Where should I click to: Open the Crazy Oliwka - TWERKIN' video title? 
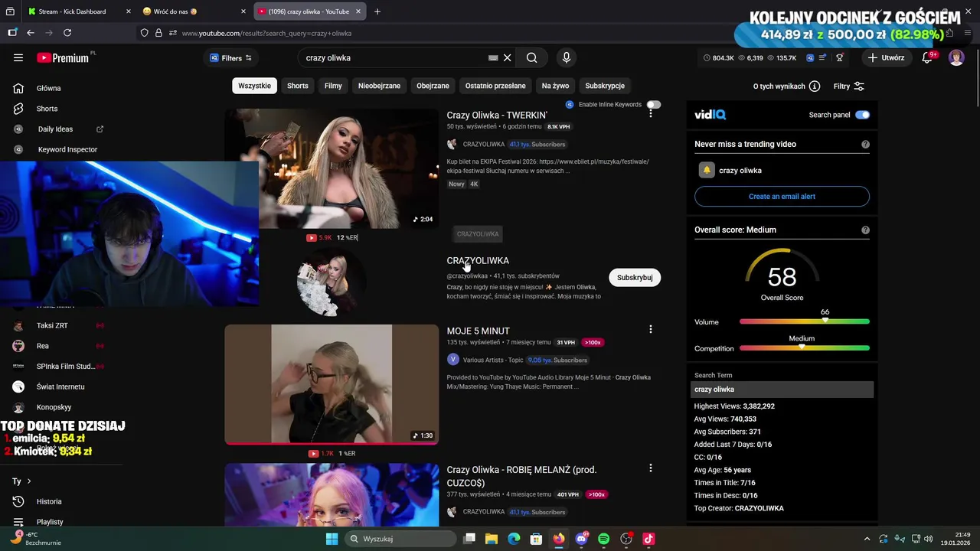tap(497, 115)
